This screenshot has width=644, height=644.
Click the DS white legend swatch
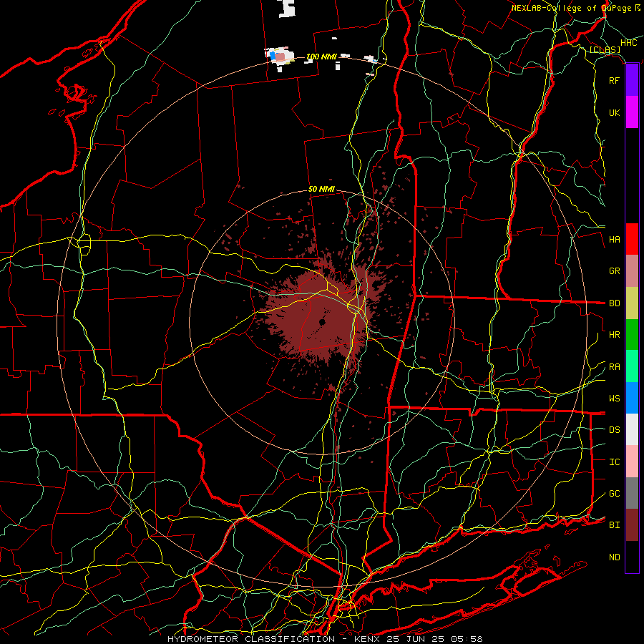point(632,429)
